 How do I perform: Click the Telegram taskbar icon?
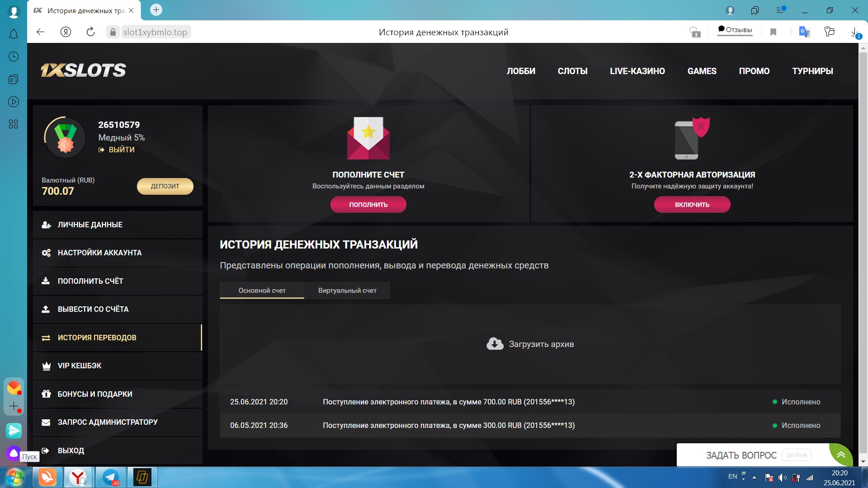pos(110,477)
